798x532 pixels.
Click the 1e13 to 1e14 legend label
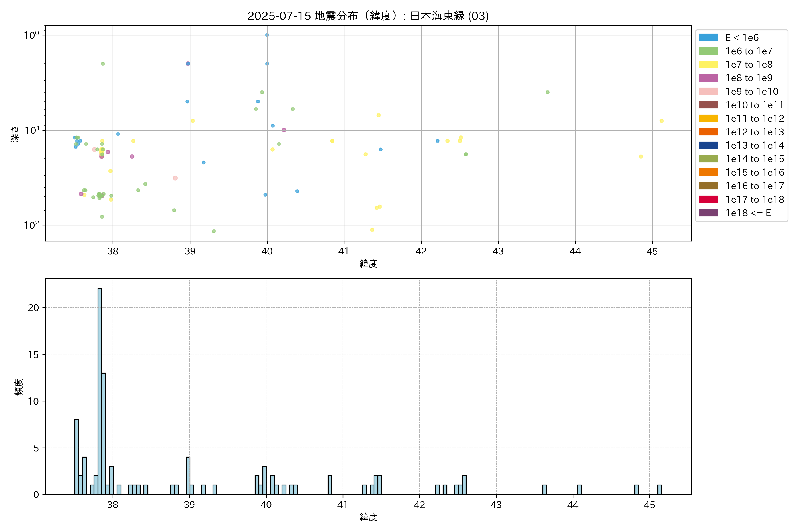point(755,145)
